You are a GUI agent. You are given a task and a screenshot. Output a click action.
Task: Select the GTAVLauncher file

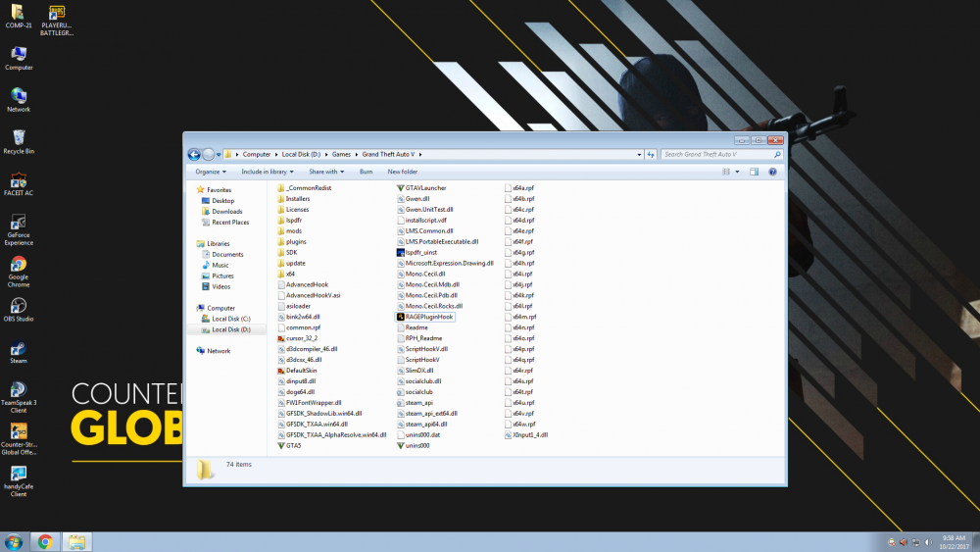pos(421,188)
